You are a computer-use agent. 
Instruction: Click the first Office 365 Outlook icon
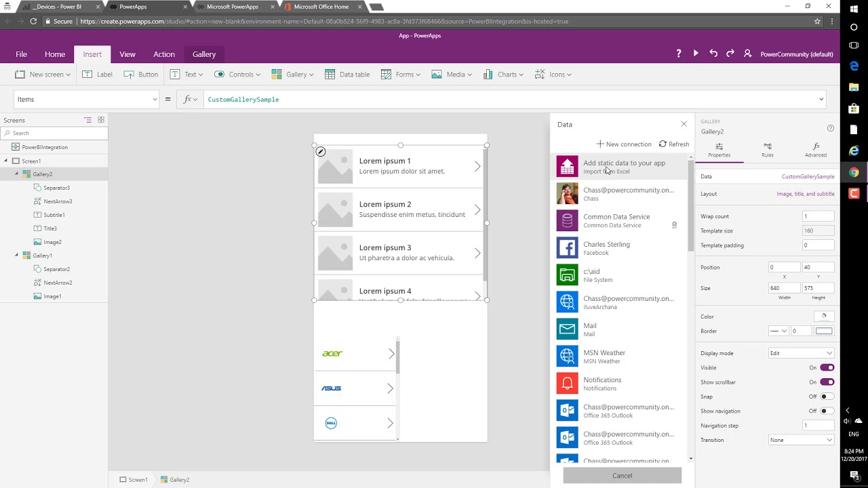pyautogui.click(x=567, y=410)
